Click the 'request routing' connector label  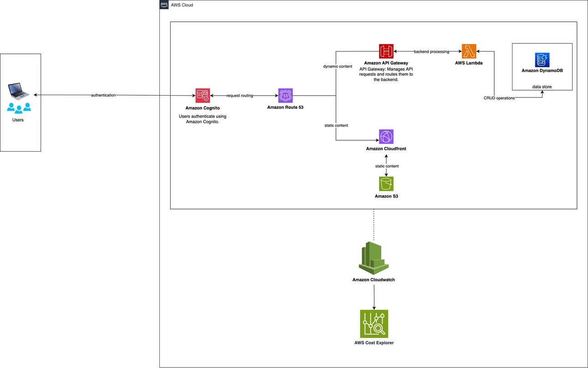240,96
